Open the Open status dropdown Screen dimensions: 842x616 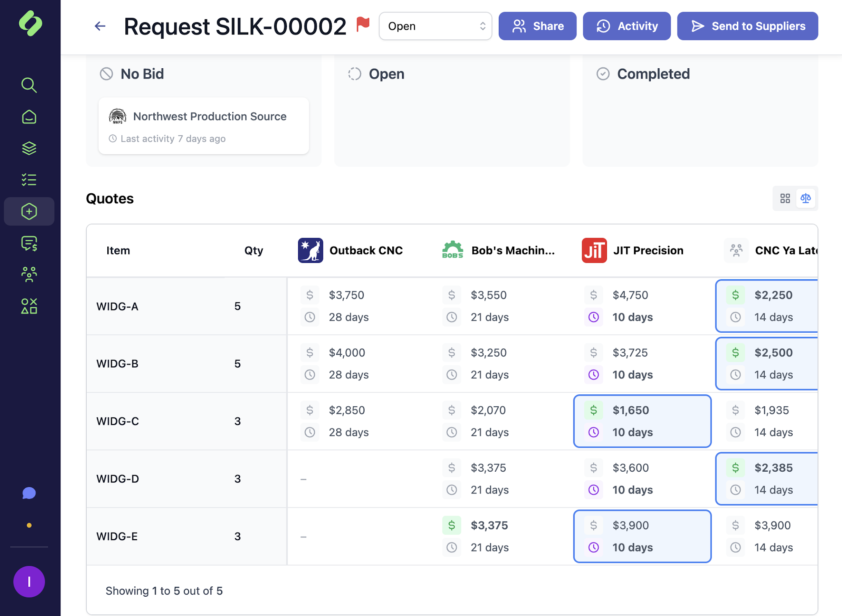click(435, 26)
